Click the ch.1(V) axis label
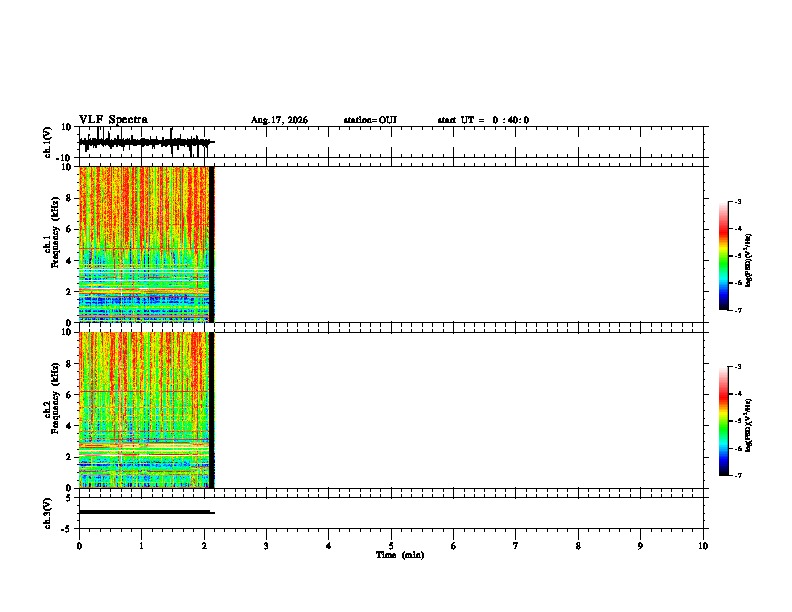Image resolution: width=792 pixels, height=612 pixels. (47, 142)
